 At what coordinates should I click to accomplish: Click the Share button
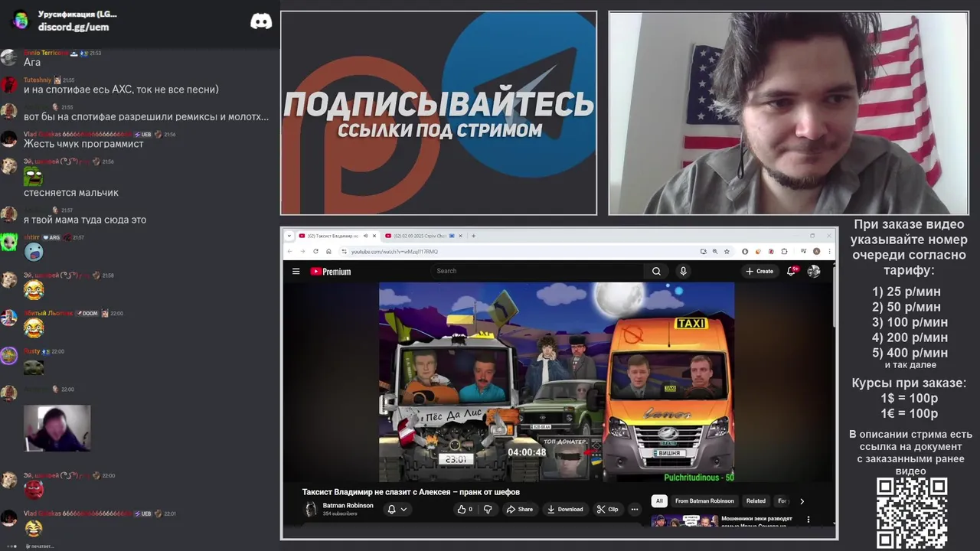(519, 509)
